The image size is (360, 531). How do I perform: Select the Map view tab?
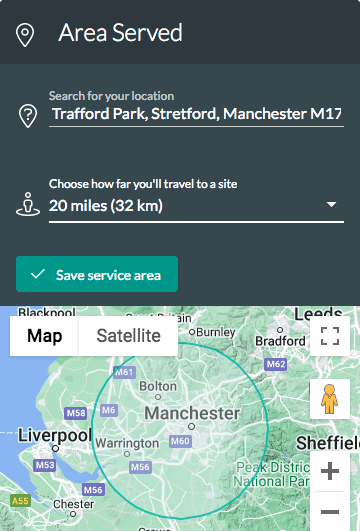tap(44, 336)
